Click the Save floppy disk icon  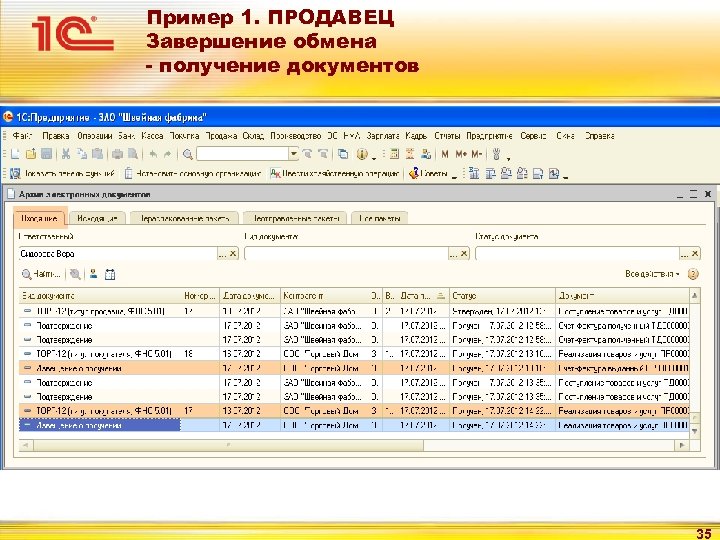point(46,154)
